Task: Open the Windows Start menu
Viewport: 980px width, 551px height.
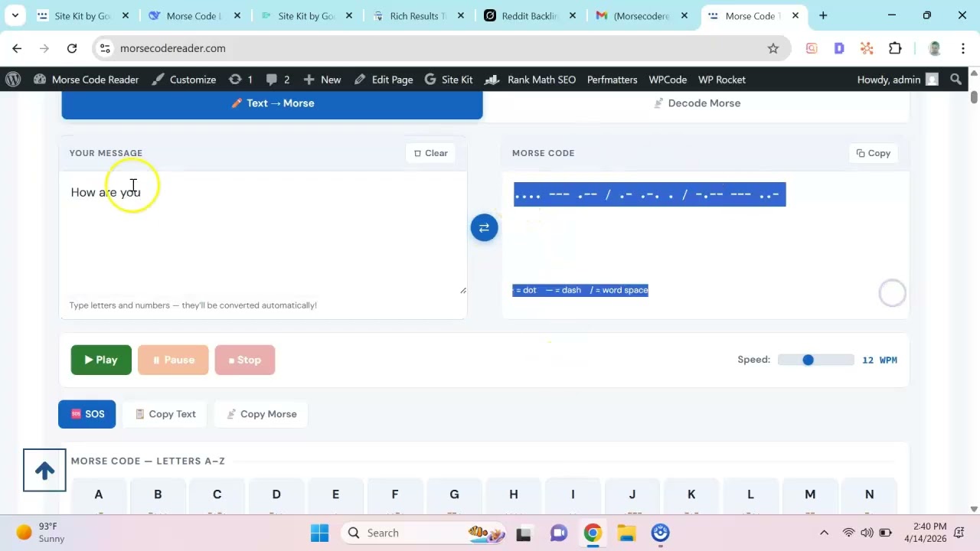Action: click(x=320, y=533)
